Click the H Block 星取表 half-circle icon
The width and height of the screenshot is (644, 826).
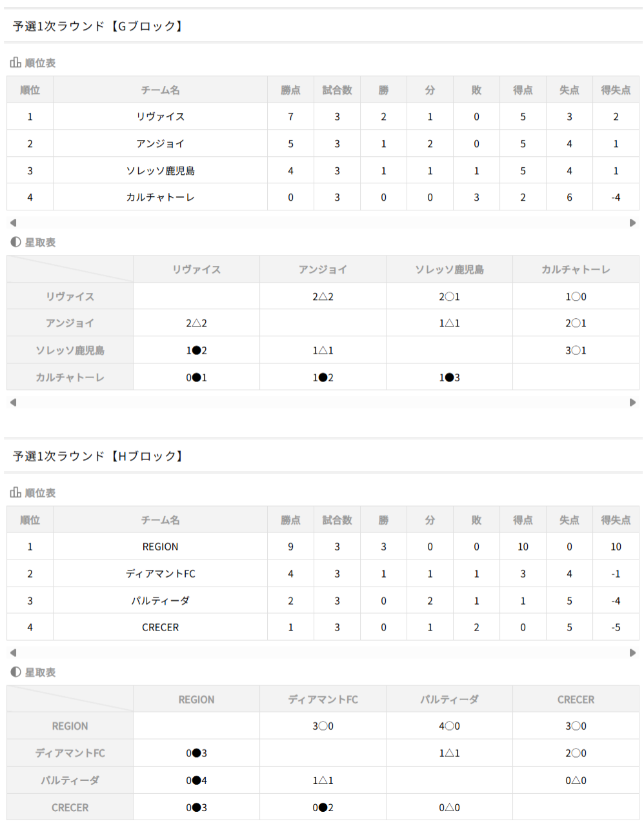pos(15,672)
